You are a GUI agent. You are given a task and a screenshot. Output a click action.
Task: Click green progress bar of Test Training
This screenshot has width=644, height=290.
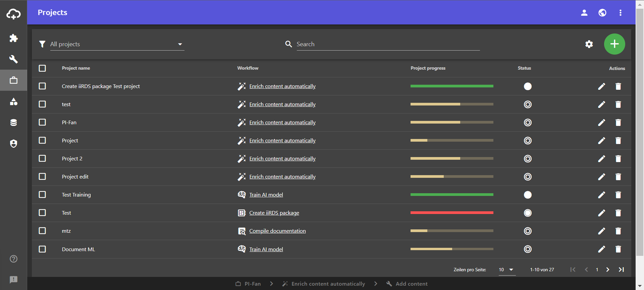452,195
